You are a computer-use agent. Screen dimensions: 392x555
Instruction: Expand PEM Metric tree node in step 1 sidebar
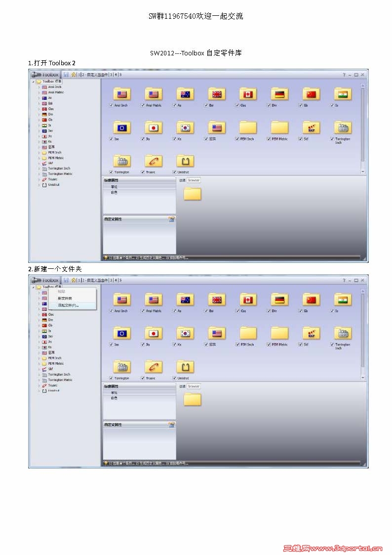[39, 158]
